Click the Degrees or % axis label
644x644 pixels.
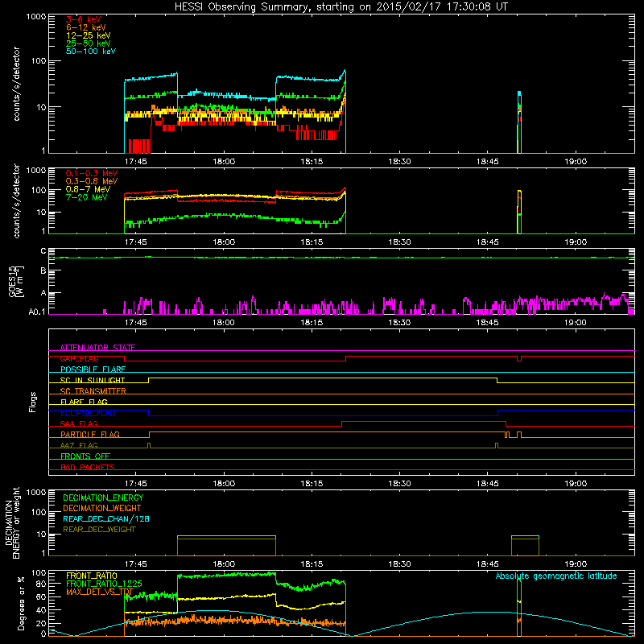tap(21, 604)
